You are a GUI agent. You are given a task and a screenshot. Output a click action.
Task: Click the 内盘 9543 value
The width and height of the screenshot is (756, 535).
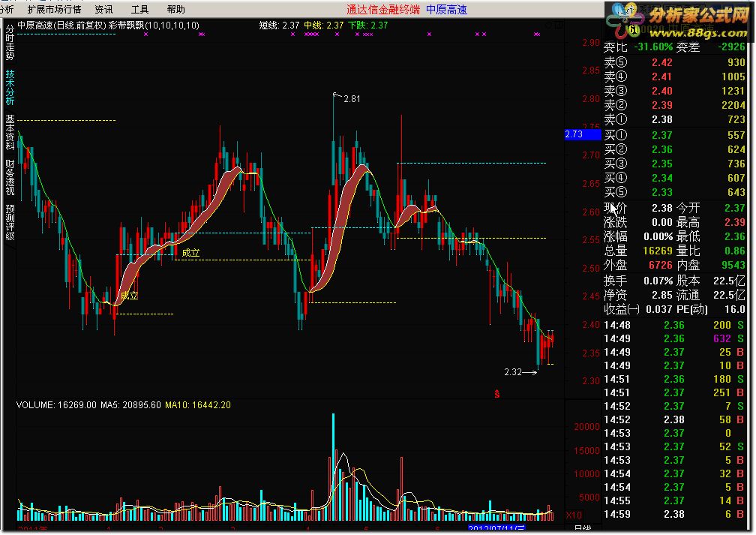(x=733, y=265)
